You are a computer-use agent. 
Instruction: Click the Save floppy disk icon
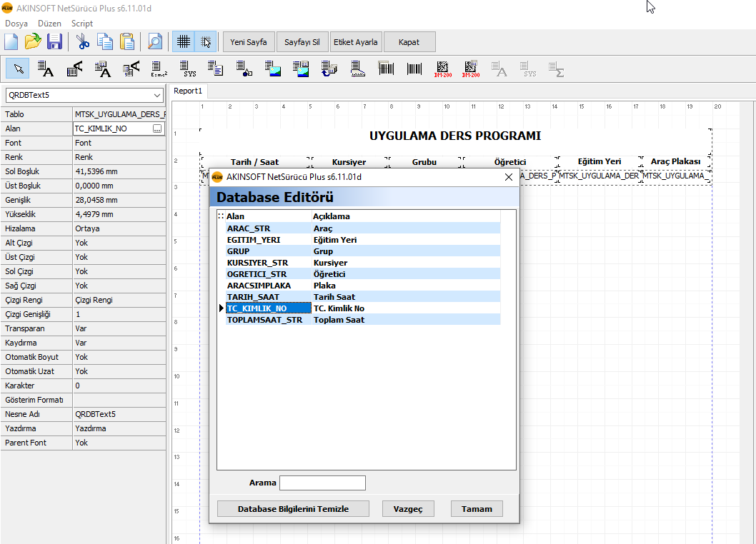tap(54, 42)
